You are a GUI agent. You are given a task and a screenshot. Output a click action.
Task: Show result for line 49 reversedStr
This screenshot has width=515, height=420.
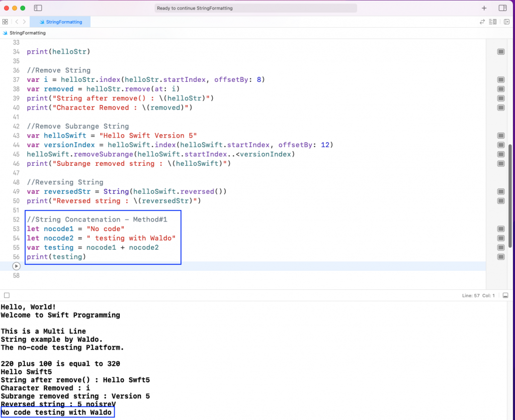coord(501,191)
